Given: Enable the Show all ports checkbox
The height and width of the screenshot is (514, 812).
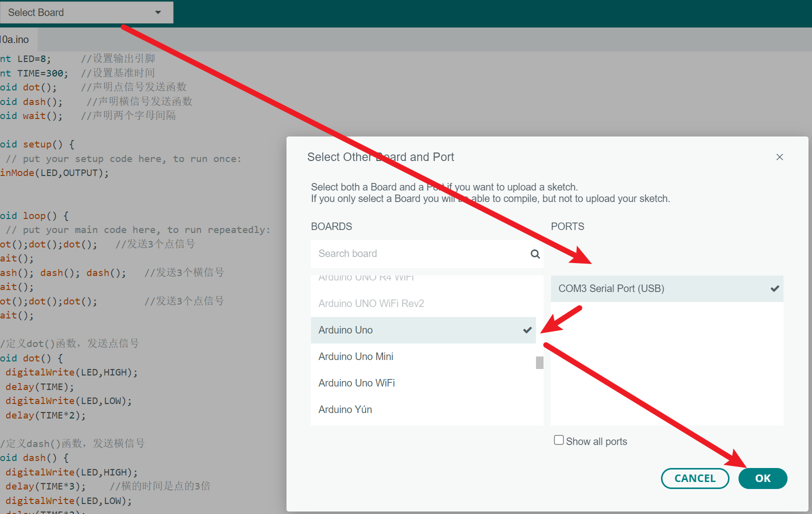Looking at the screenshot, I should coord(559,440).
